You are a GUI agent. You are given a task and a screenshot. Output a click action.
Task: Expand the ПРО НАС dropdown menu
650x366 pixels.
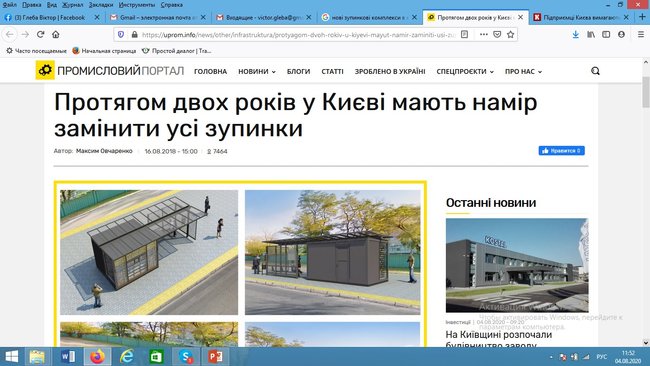pyautogui.click(x=523, y=71)
